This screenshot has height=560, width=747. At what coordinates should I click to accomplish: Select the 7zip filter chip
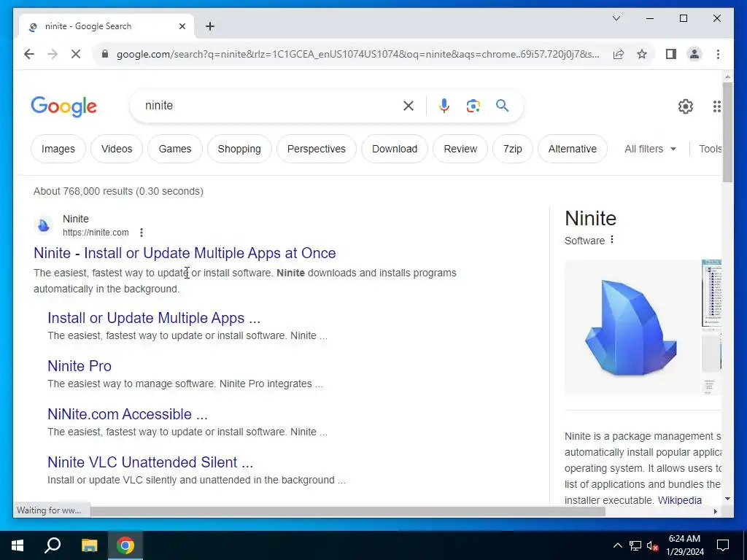pyautogui.click(x=513, y=149)
